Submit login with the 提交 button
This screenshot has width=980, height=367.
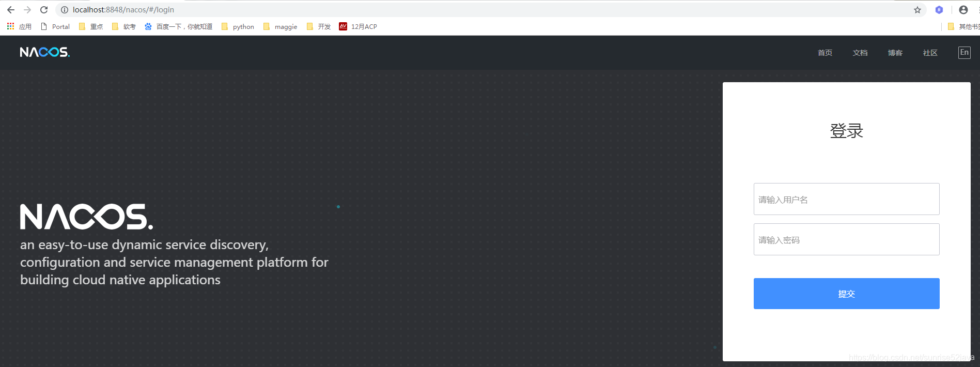pyautogui.click(x=846, y=294)
